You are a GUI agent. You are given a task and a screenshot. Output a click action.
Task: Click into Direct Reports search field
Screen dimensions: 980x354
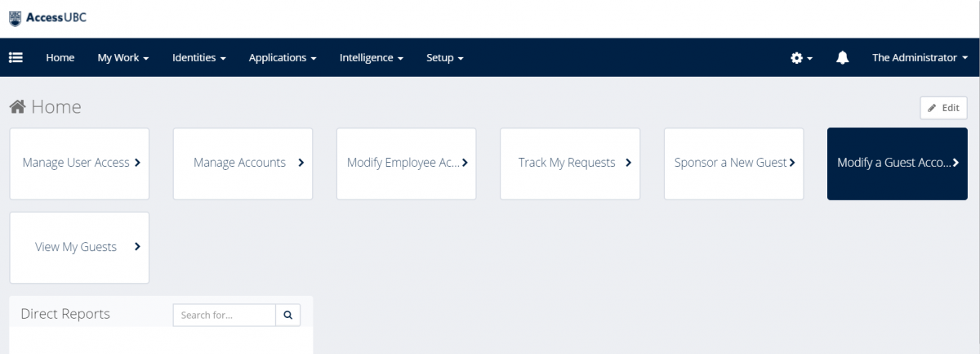coord(225,315)
